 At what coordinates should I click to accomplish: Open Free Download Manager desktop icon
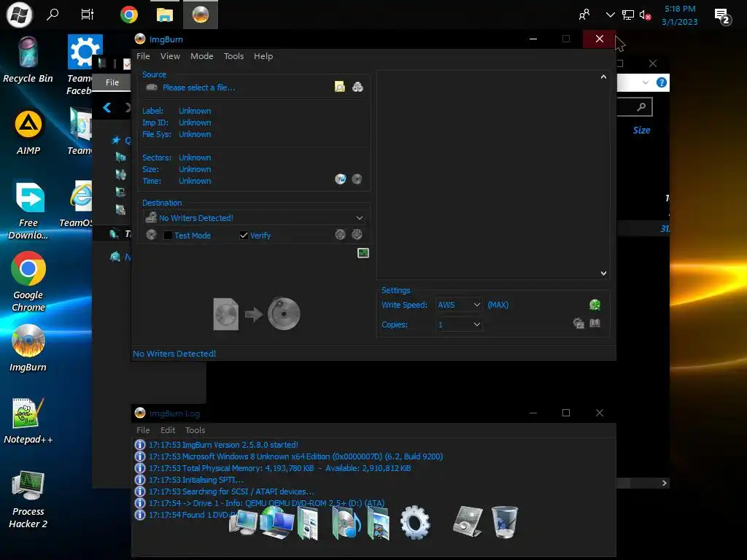[x=28, y=210]
